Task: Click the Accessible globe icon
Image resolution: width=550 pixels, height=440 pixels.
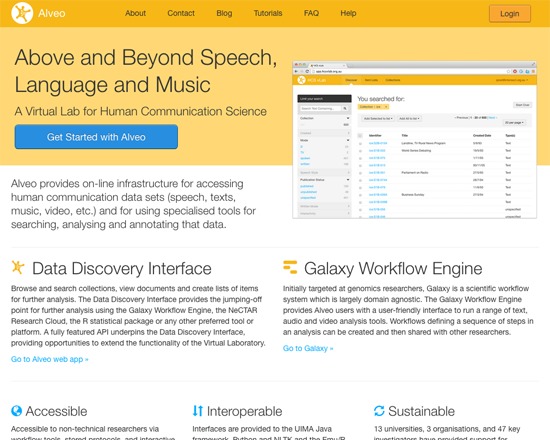Action: [x=16, y=411]
